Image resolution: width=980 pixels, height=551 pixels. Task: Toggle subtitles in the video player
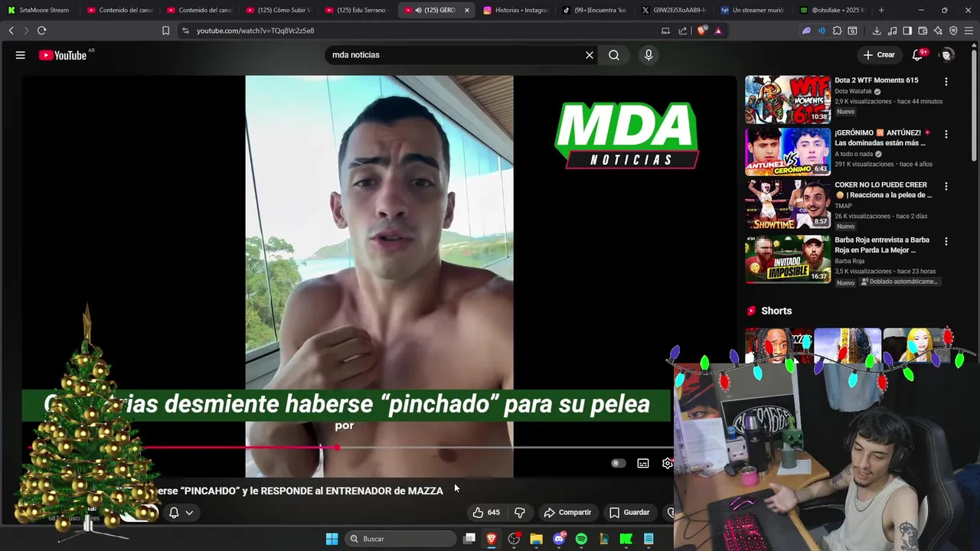click(x=643, y=463)
